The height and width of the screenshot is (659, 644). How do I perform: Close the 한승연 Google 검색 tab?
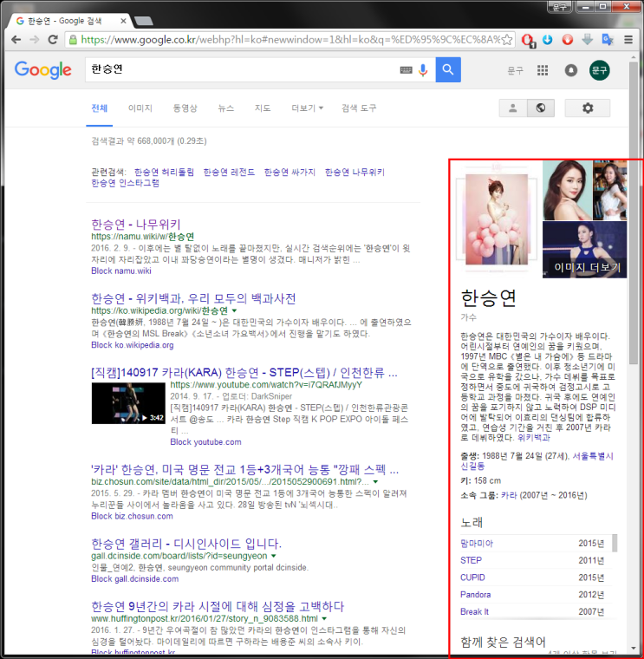[123, 21]
